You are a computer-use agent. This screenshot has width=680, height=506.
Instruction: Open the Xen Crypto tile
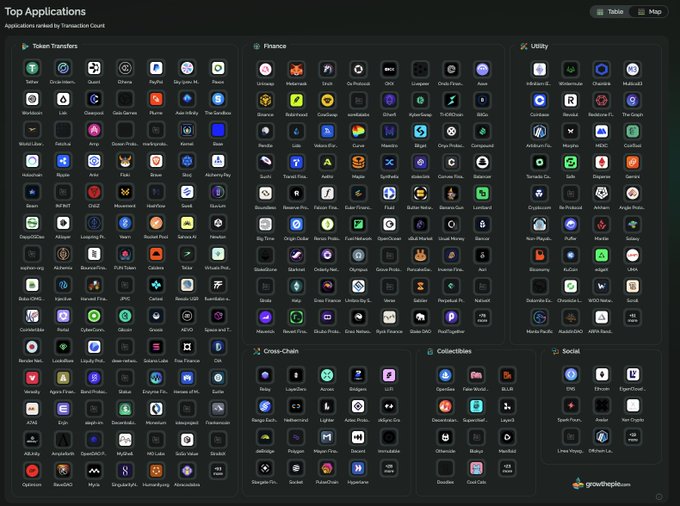click(x=633, y=406)
